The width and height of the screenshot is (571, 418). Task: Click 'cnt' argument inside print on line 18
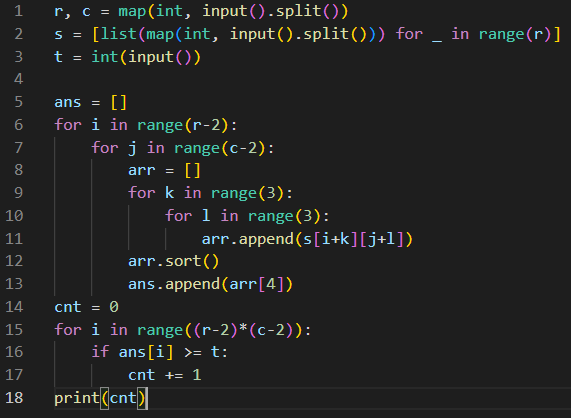(x=123, y=398)
